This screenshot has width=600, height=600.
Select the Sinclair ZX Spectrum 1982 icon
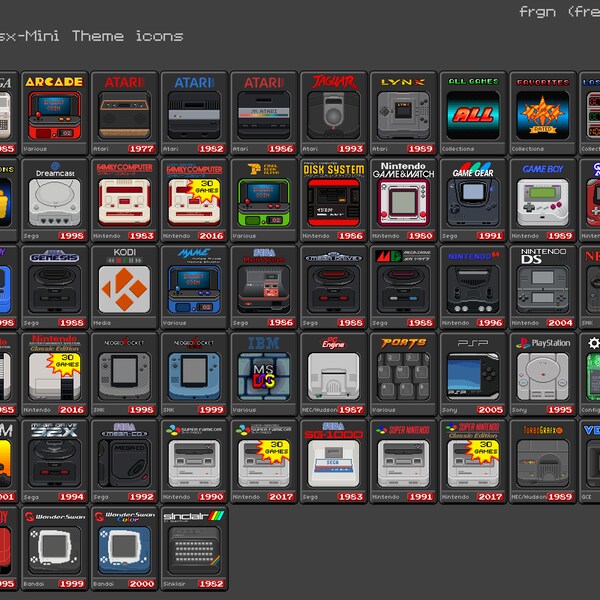point(194,548)
